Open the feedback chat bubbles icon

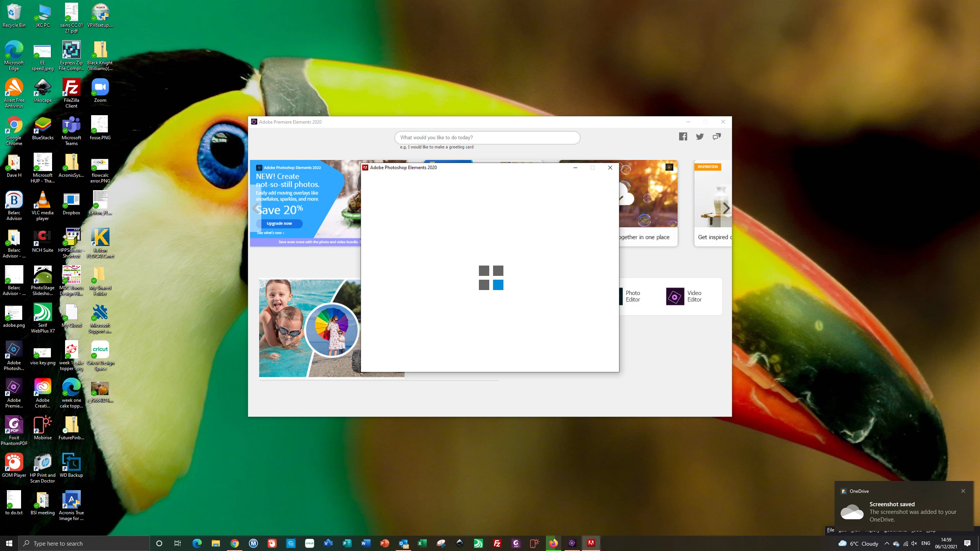[x=717, y=137]
